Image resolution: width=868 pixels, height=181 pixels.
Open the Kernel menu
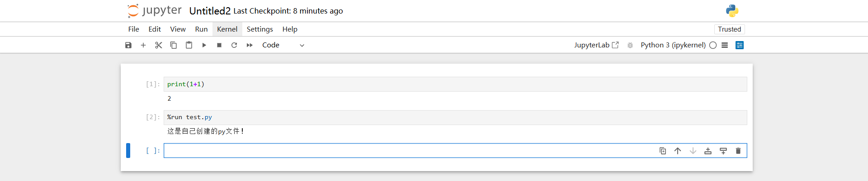tap(227, 29)
